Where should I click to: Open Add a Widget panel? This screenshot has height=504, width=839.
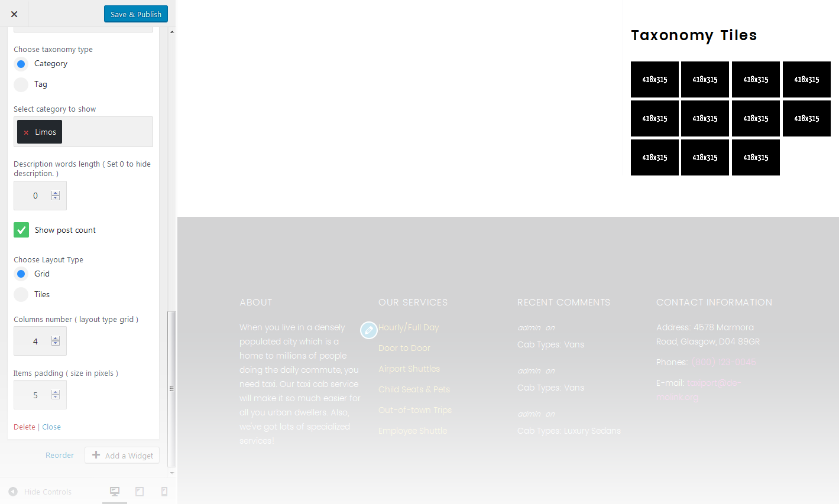click(122, 455)
